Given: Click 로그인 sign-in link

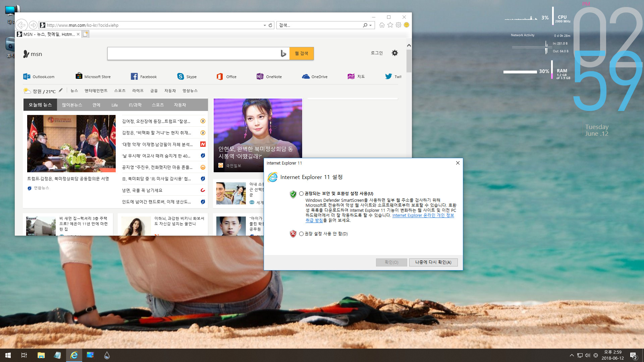Looking at the screenshot, I should click(x=377, y=53).
